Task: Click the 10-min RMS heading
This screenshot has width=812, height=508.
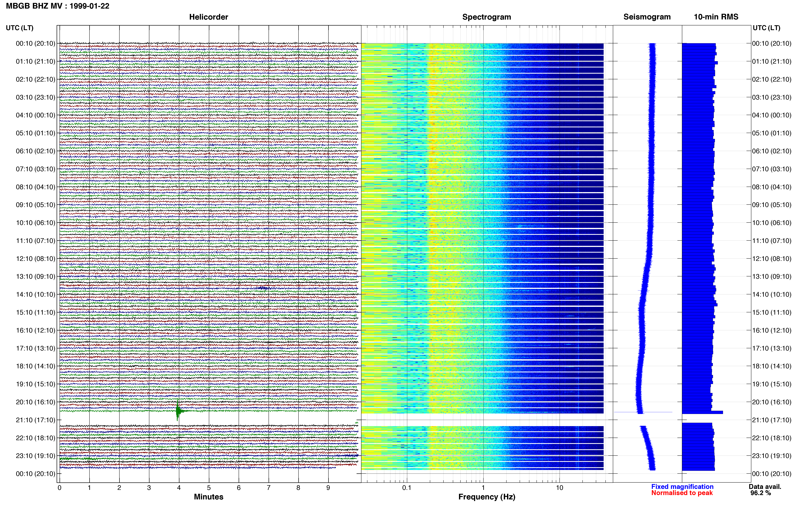Action: pyautogui.click(x=716, y=17)
